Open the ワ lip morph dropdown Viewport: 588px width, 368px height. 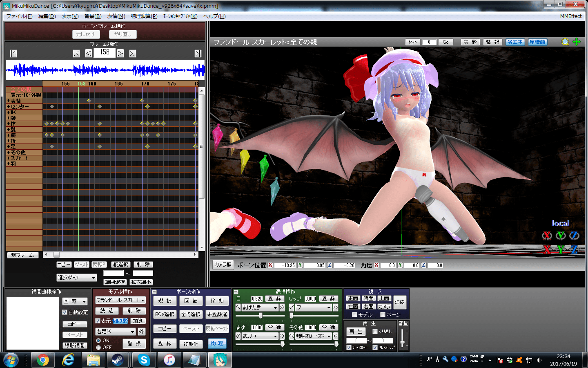click(x=313, y=307)
